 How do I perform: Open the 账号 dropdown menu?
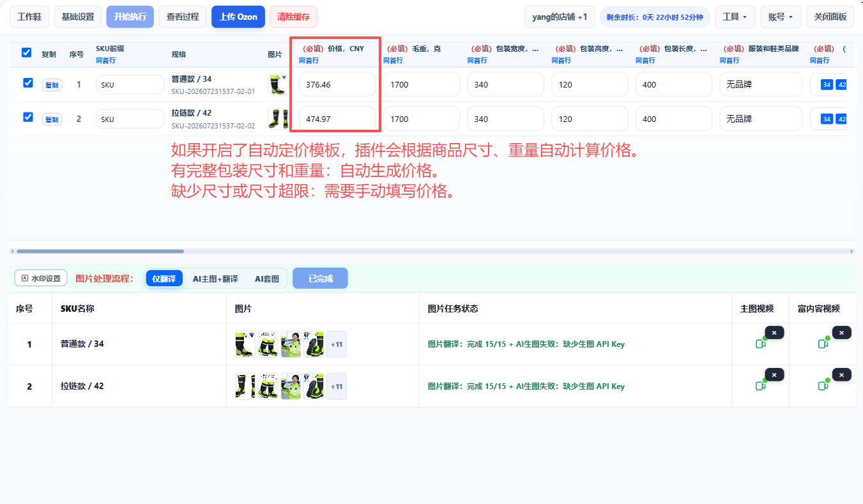781,17
